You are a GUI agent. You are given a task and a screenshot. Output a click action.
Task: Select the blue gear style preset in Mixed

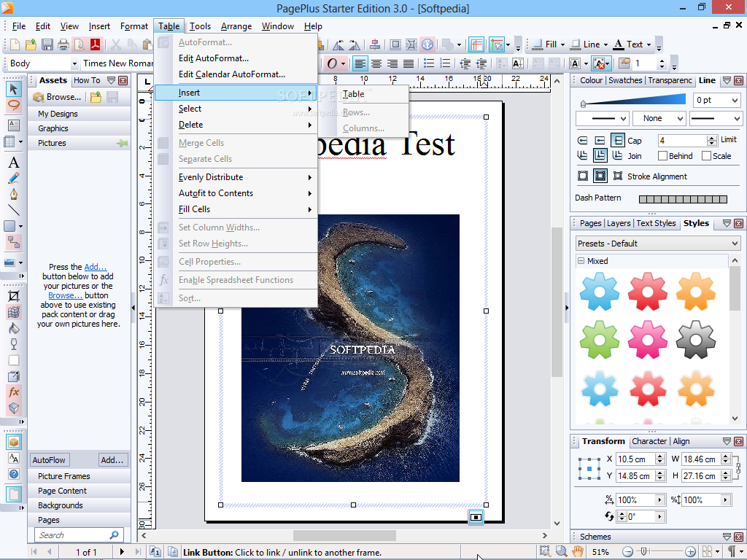(600, 292)
